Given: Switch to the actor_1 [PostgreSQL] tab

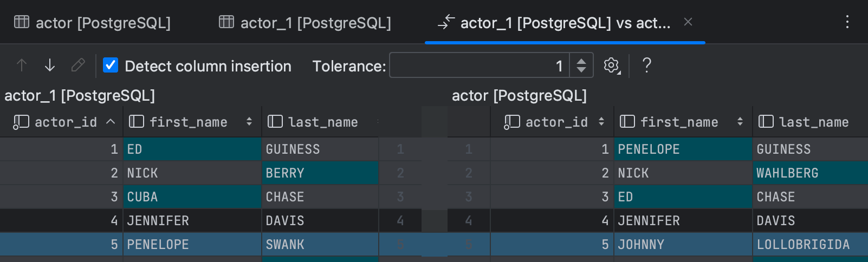Looking at the screenshot, I should [315, 23].
